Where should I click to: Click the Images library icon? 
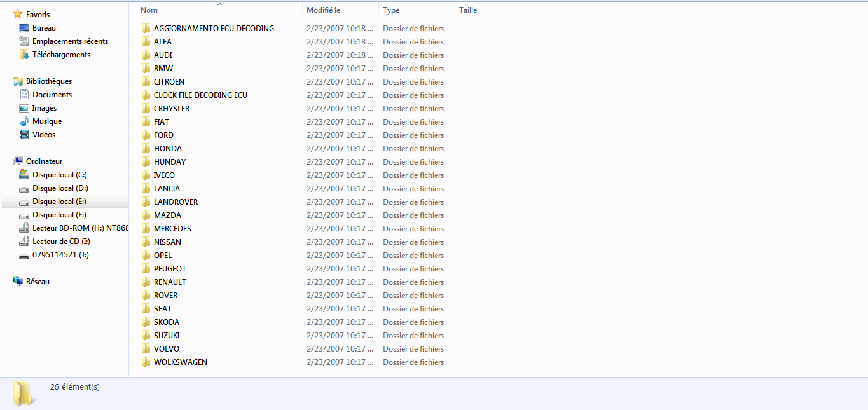[x=24, y=108]
